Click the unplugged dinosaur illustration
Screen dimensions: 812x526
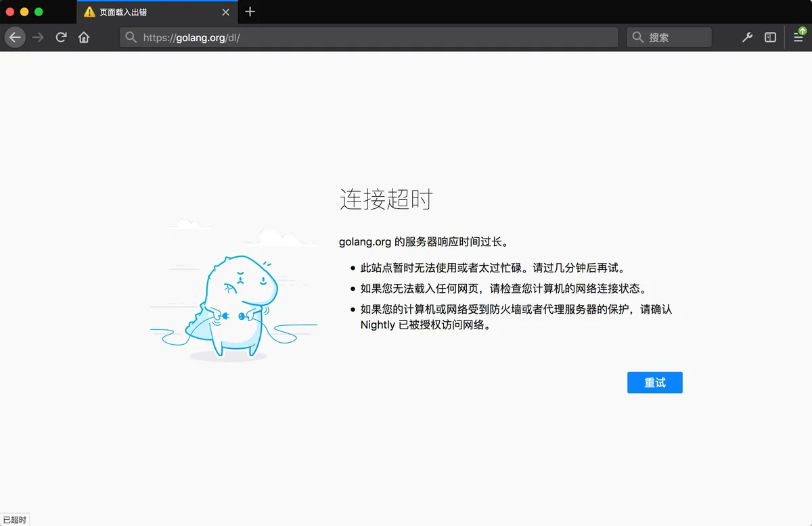point(233,291)
